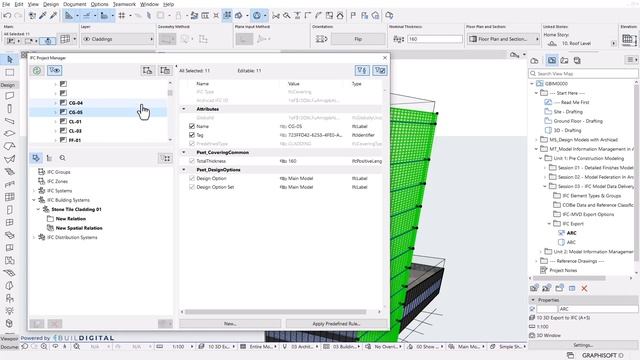
Task: Toggle the Design Option Set checkbox
Action: [x=192, y=187]
